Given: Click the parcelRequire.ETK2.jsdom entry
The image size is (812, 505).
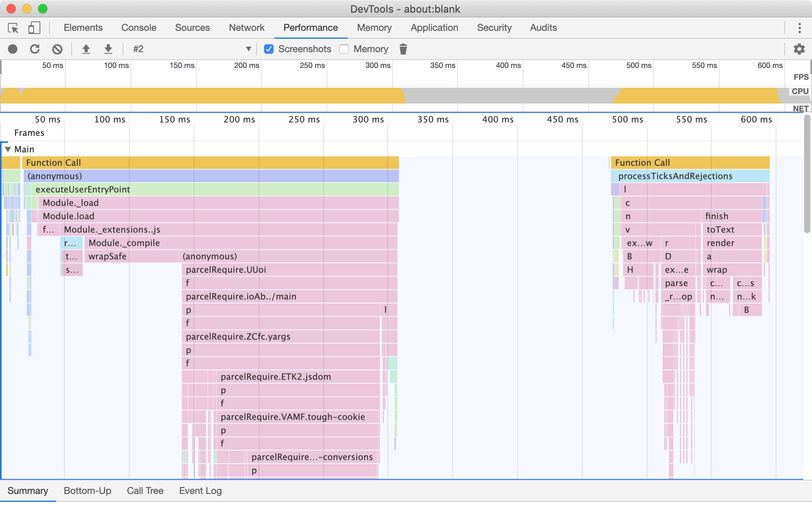Looking at the screenshot, I should (x=298, y=377).
